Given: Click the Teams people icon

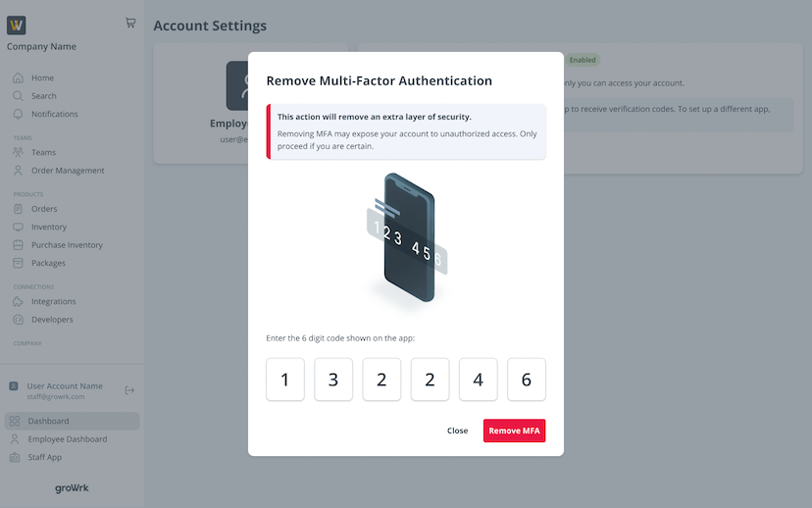Looking at the screenshot, I should 18,152.
